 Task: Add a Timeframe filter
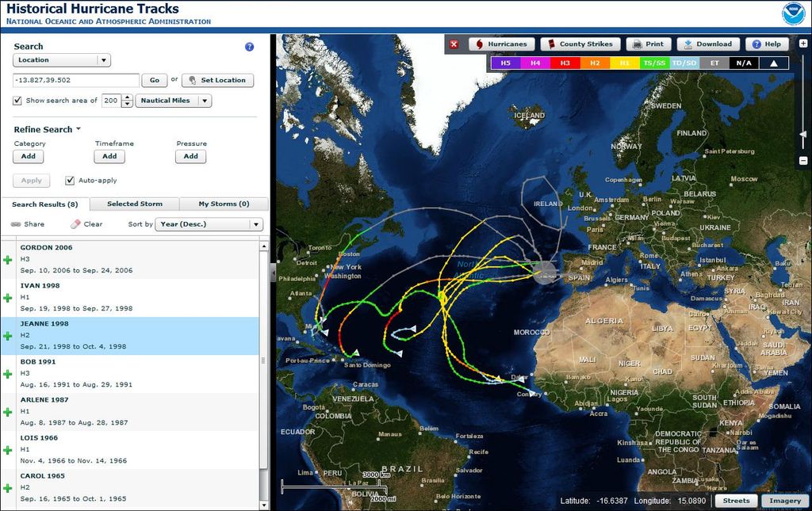pyautogui.click(x=109, y=156)
